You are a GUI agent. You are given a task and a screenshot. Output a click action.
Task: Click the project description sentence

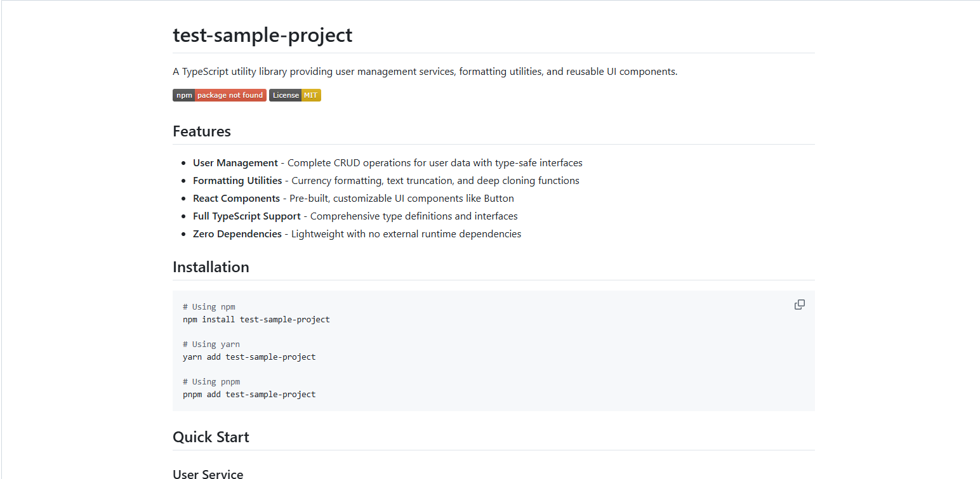coord(424,71)
